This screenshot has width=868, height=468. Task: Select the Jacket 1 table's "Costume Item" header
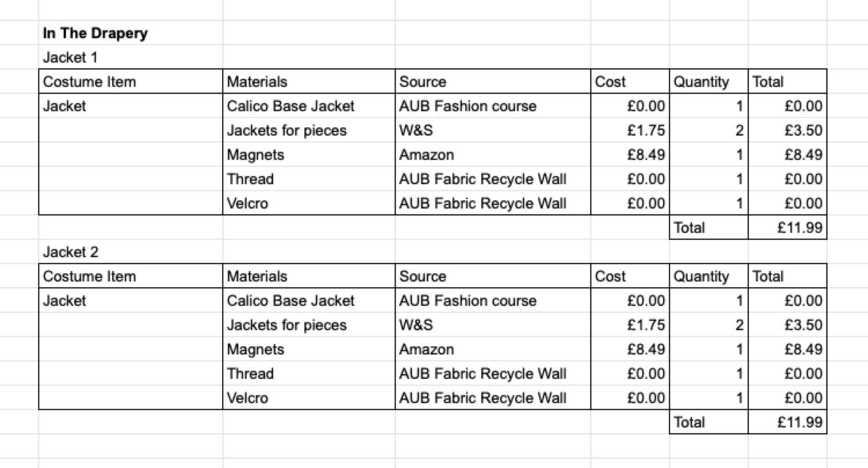90,82
